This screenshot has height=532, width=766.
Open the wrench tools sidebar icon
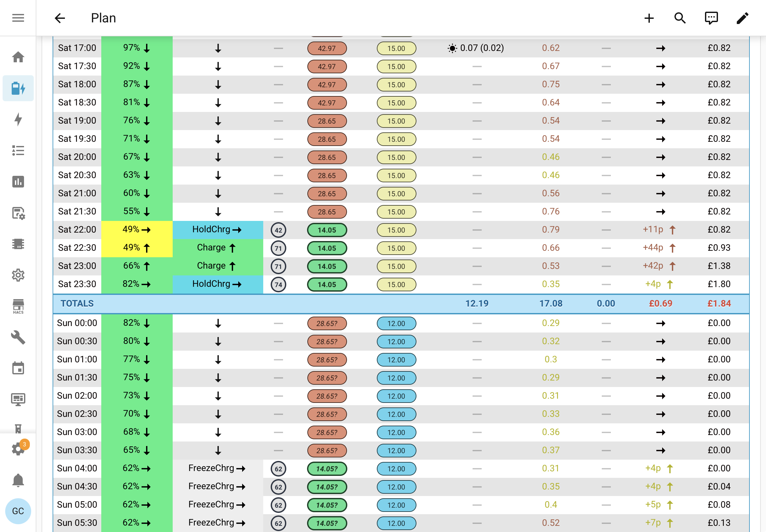coord(18,337)
